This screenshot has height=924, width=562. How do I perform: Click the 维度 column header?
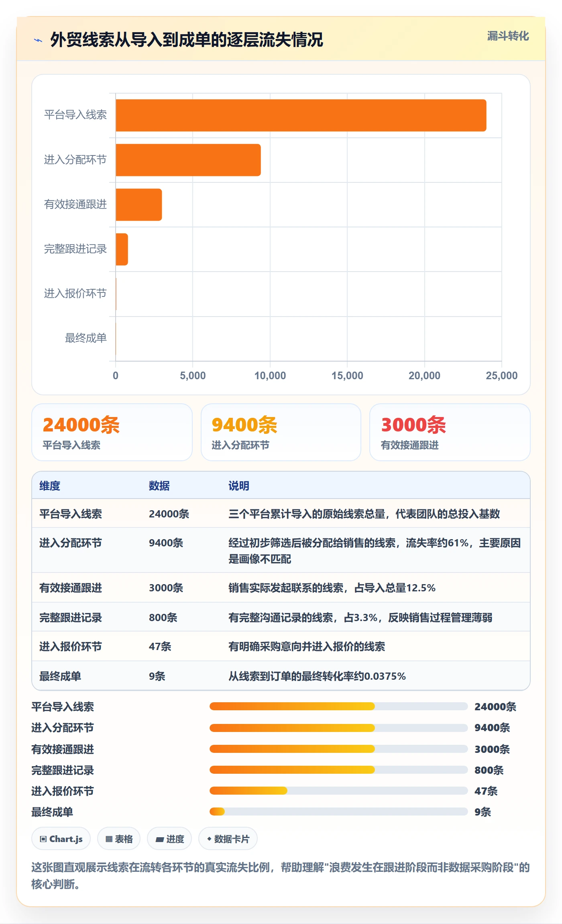[50, 486]
